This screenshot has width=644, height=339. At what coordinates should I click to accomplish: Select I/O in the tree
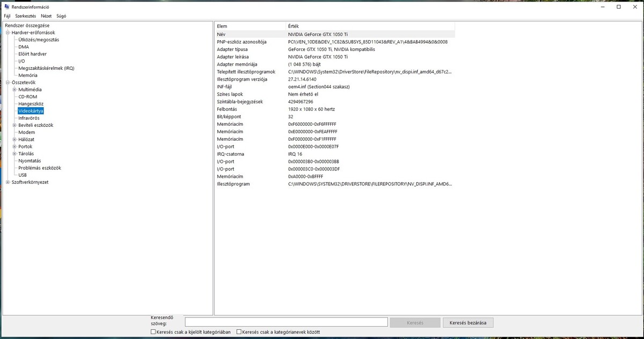pyautogui.click(x=21, y=61)
